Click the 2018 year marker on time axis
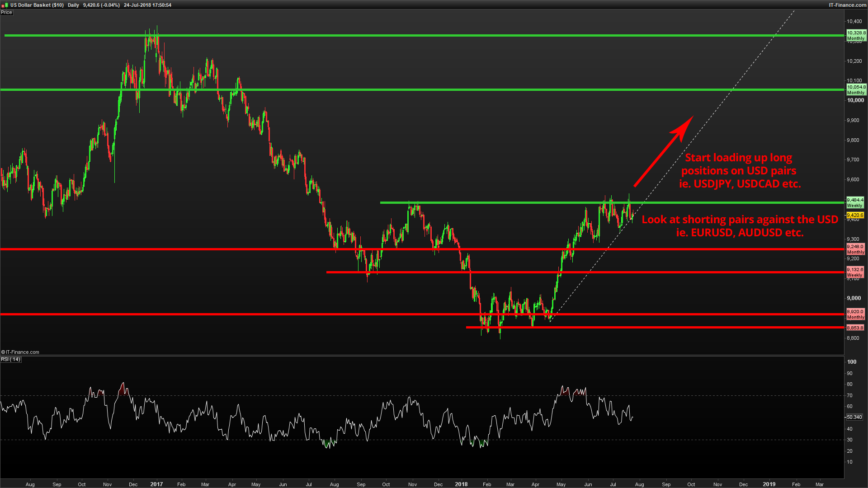 point(461,484)
